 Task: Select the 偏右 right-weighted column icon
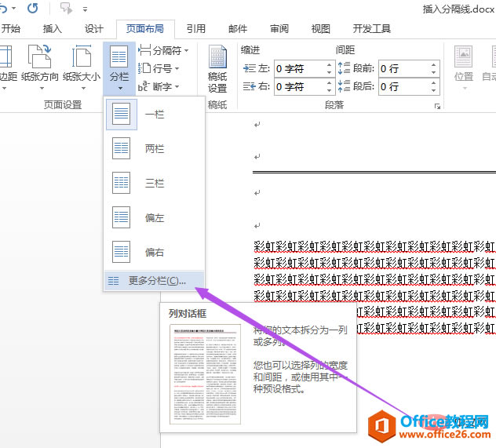coord(122,252)
